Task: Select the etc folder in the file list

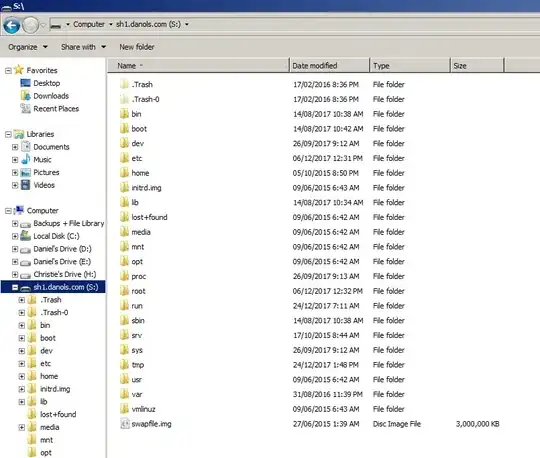Action: (x=137, y=158)
